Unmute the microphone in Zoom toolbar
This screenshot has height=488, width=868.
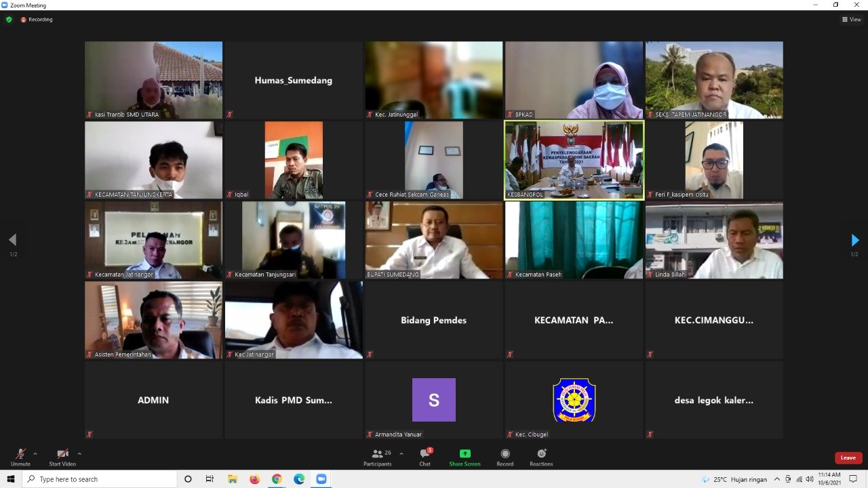coord(20,455)
